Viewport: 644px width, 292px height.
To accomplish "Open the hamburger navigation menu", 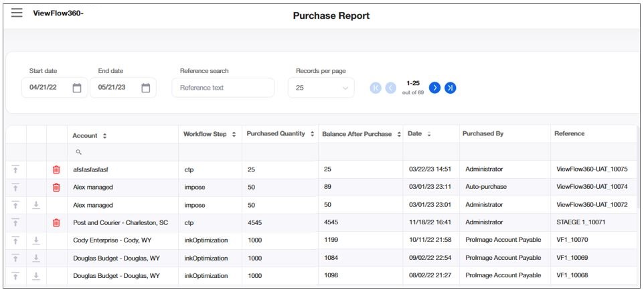I will point(17,13).
